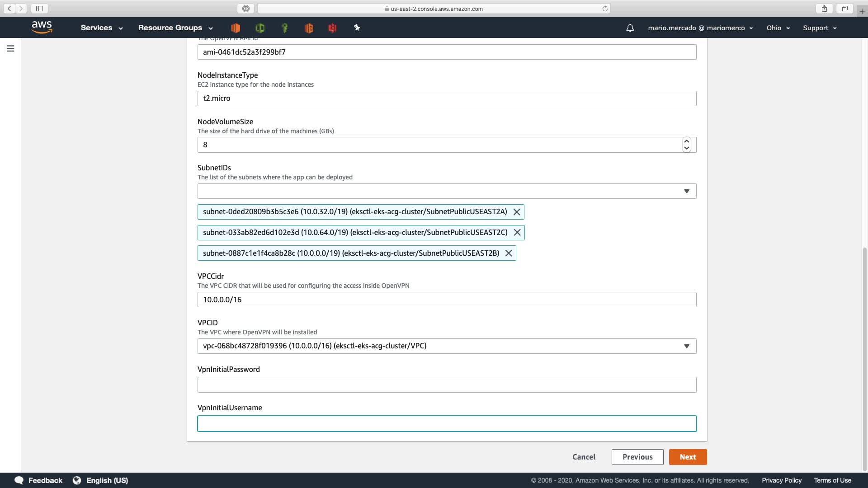Remove the SubnetPublicUSEAST2B subnet tag

click(509, 253)
